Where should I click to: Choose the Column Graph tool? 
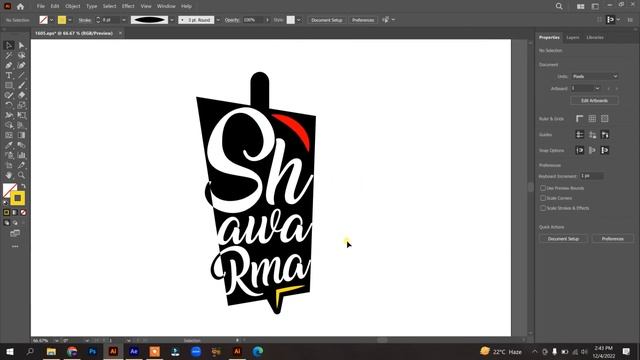pos(21,155)
